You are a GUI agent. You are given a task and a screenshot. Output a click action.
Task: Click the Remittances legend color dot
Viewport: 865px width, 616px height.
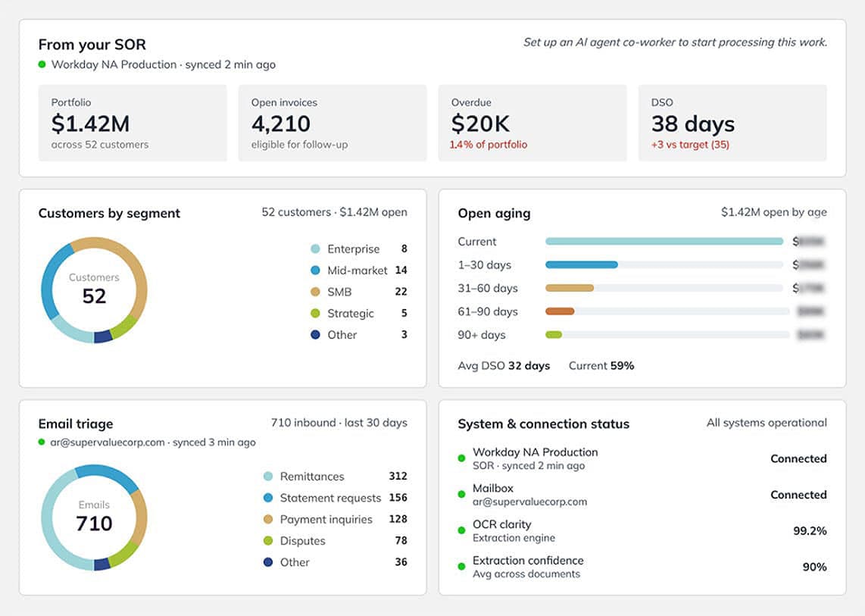pos(268,477)
